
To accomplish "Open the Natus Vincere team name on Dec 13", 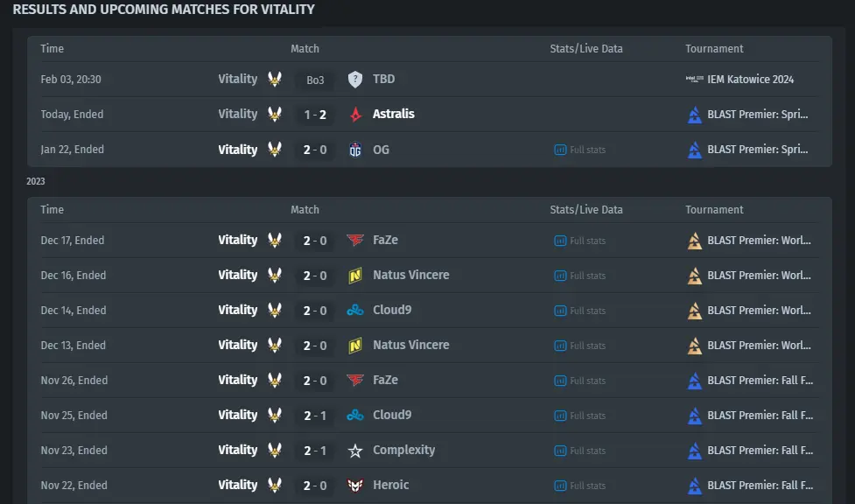I will coord(411,346).
